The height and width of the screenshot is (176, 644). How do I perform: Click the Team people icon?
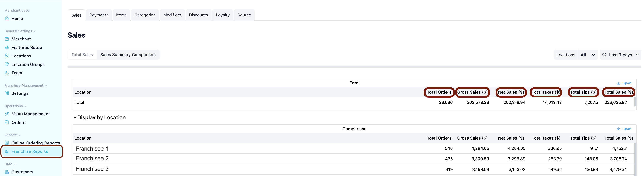[7, 73]
